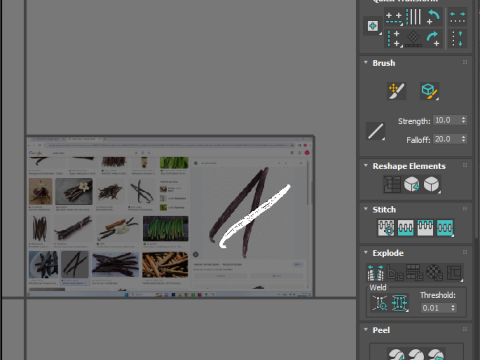Image resolution: width=480 pixels, height=360 pixels.
Task: Click the "Strength:" label
Action: coord(414,121)
